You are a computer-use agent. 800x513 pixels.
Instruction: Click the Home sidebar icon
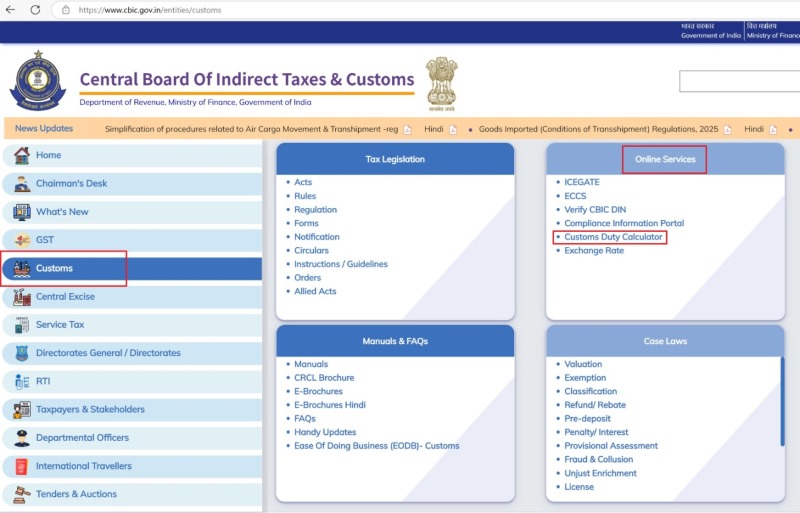tap(20, 156)
